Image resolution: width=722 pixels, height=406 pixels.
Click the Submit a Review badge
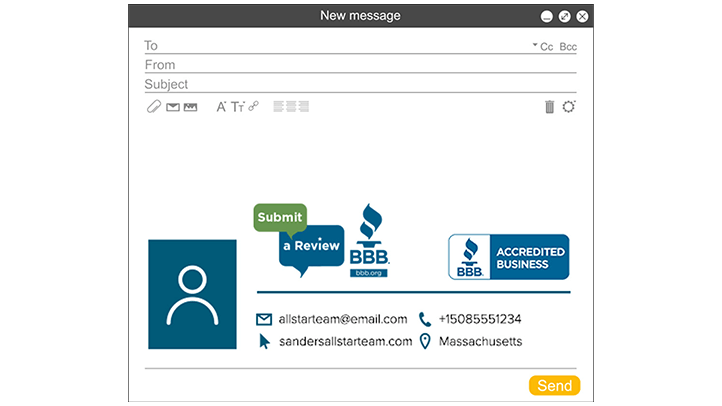299,240
